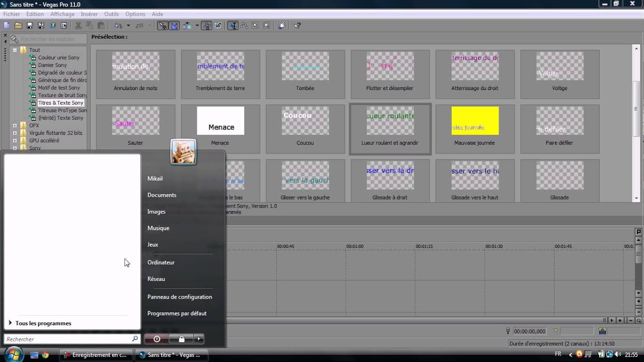Select the Envelope Edit tool

pos(244,26)
